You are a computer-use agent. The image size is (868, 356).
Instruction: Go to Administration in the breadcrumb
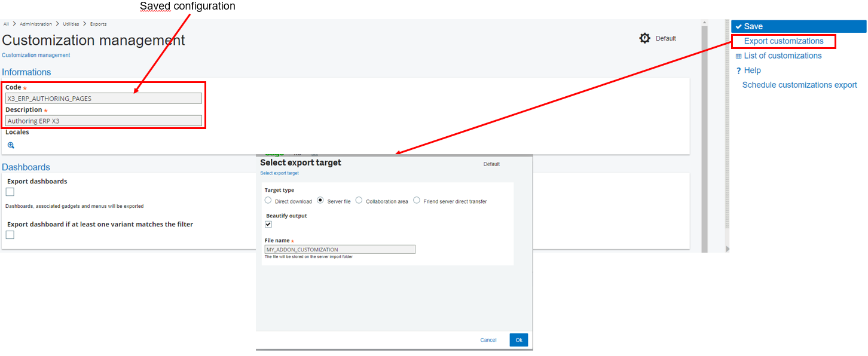point(36,24)
